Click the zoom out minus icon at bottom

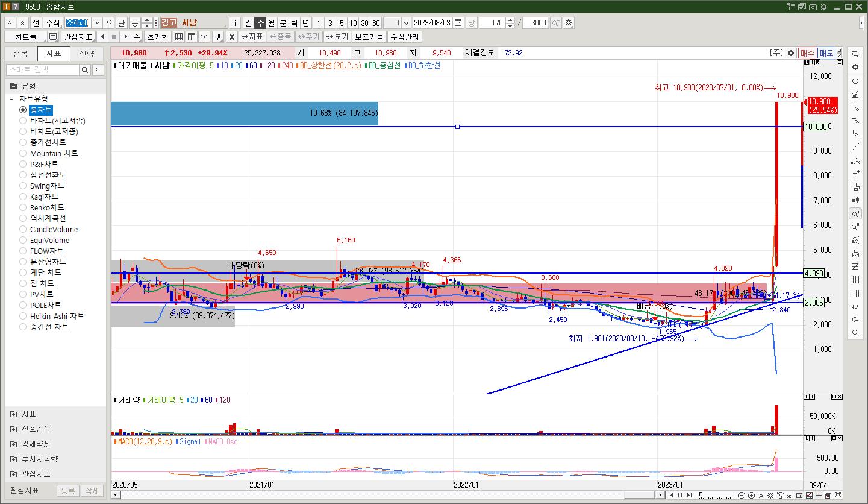pyautogui.click(x=742, y=496)
